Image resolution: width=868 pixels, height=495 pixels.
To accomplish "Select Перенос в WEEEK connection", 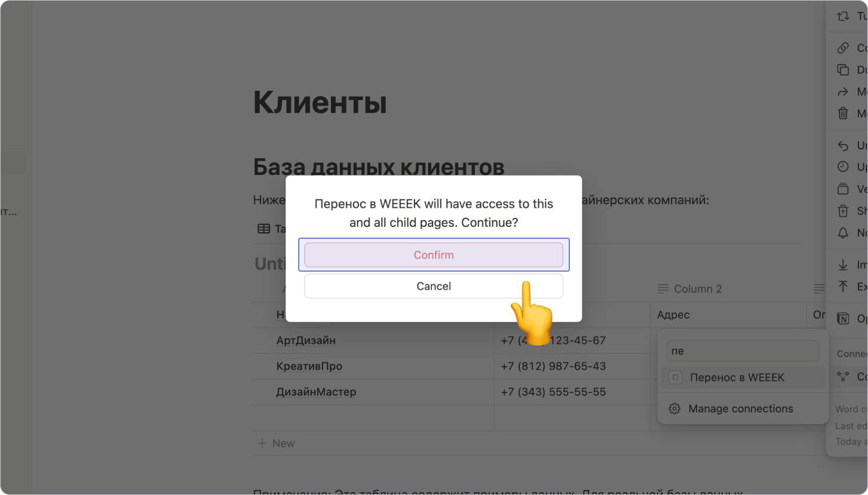I will point(737,377).
